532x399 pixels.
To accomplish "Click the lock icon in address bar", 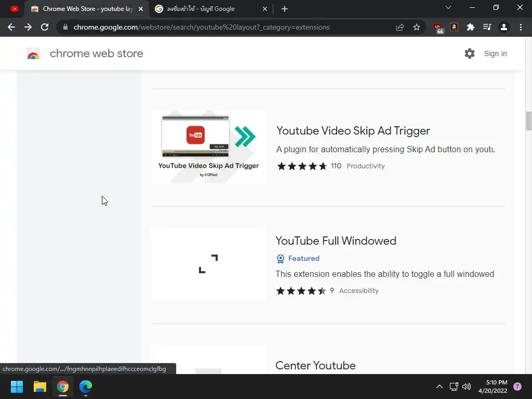I will pyautogui.click(x=65, y=27).
